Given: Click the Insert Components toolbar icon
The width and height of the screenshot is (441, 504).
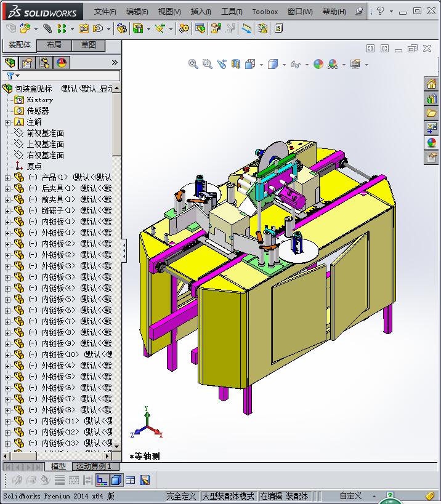Looking at the screenshot, I should pyautogui.click(x=25, y=28).
